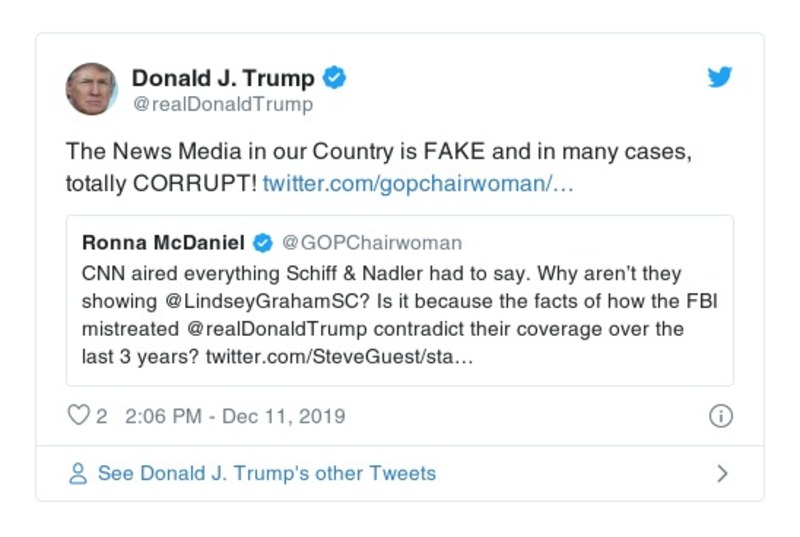Click the person icon beside See other Tweets
Viewport: 800px width, 537px height.
click(x=78, y=474)
